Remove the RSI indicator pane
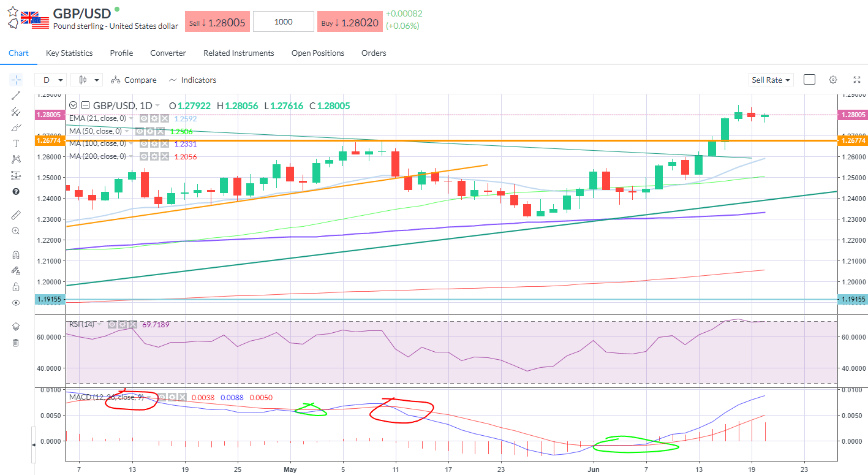Viewport: 868px width, 475px height. (x=133, y=324)
